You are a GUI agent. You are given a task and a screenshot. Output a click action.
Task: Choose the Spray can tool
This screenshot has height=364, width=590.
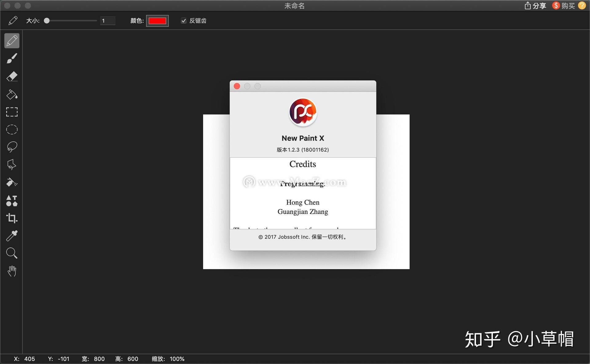pos(12,183)
